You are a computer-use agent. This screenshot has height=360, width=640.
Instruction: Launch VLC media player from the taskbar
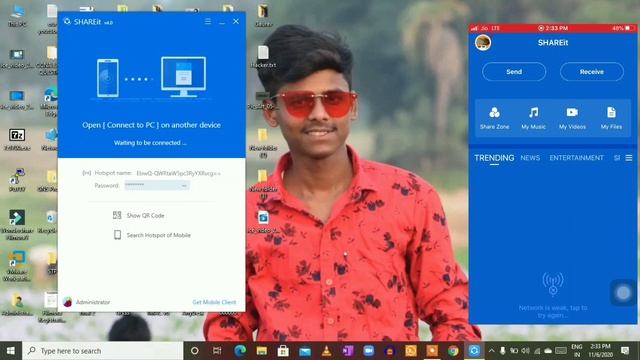click(327, 351)
